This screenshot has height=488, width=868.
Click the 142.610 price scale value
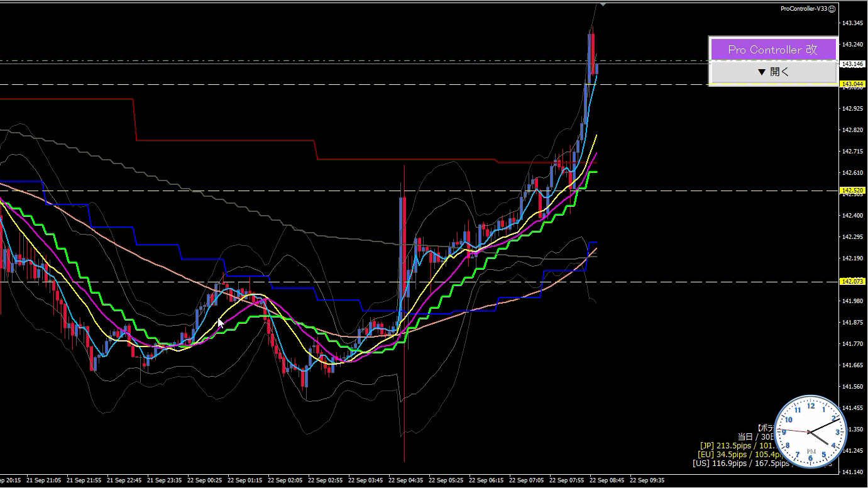pyautogui.click(x=852, y=173)
